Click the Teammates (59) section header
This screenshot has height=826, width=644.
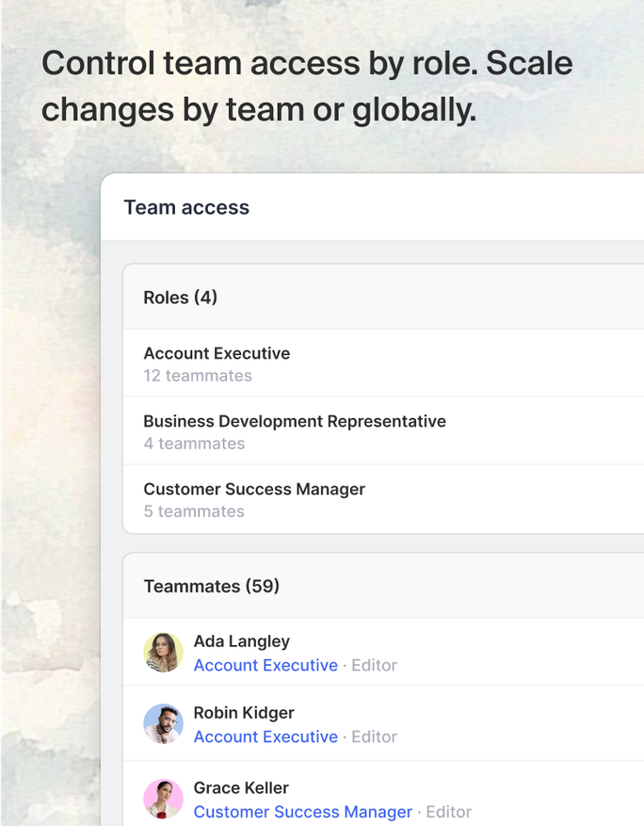coord(211,586)
